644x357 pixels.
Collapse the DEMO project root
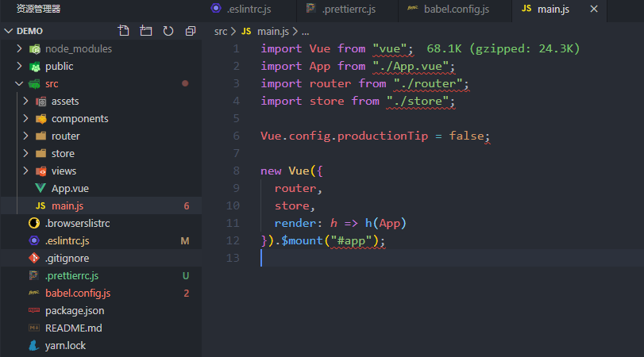29,31
